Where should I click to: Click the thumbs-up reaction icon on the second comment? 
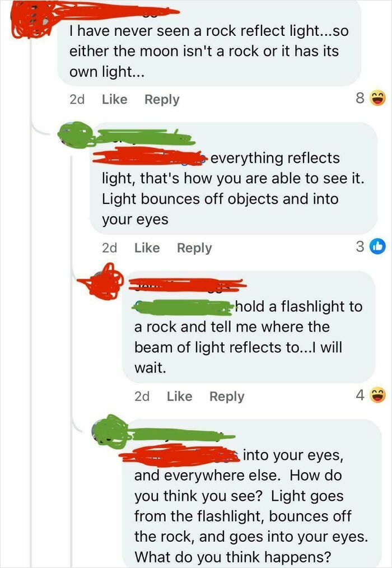coord(377,247)
